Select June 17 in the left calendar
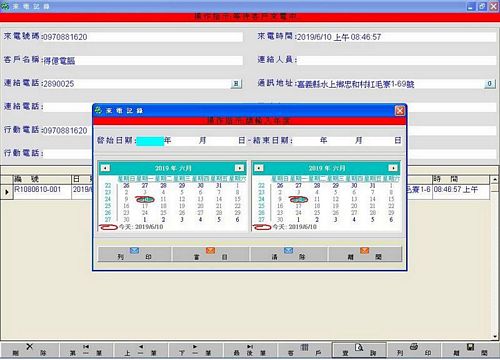 (145, 206)
